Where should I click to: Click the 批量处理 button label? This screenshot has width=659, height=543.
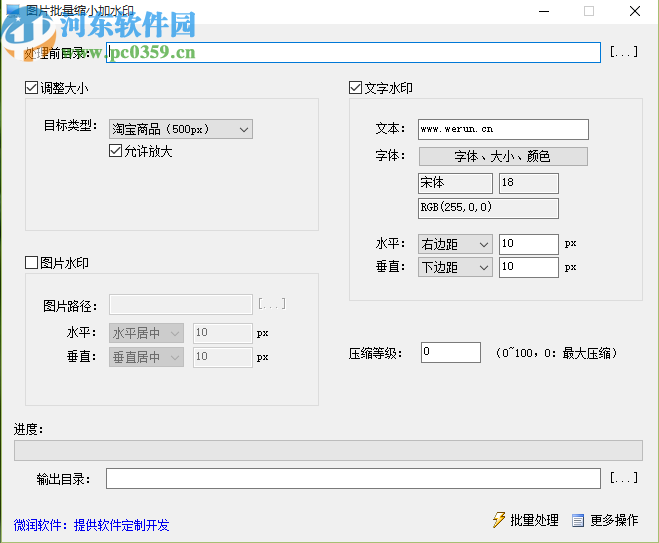pyautogui.click(x=535, y=520)
